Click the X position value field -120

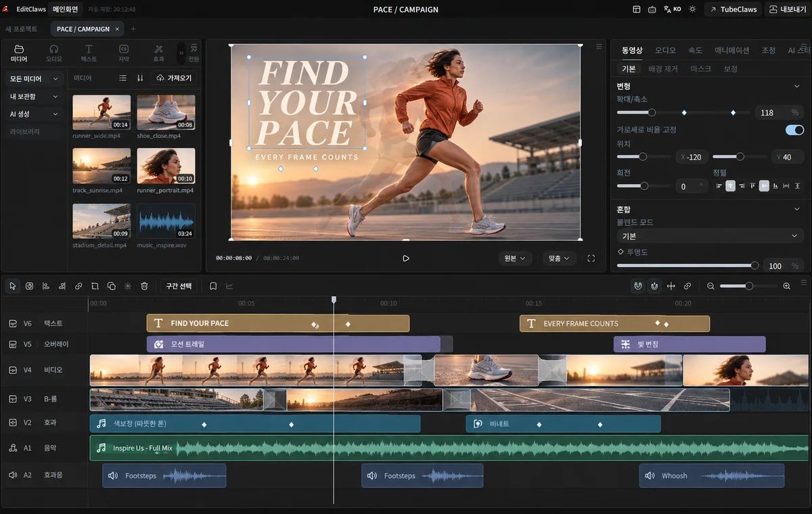692,157
